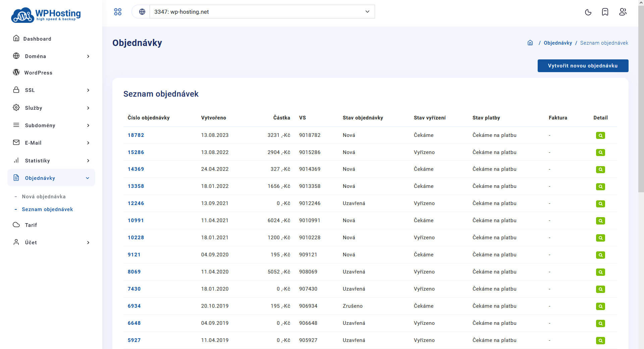Click the page vertical scrollbar
Screen dimensions: 644x349
(641, 99)
